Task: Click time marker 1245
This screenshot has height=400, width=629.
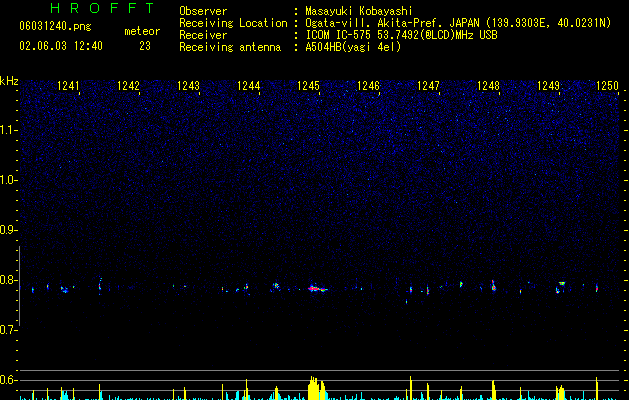Action: click(x=308, y=86)
